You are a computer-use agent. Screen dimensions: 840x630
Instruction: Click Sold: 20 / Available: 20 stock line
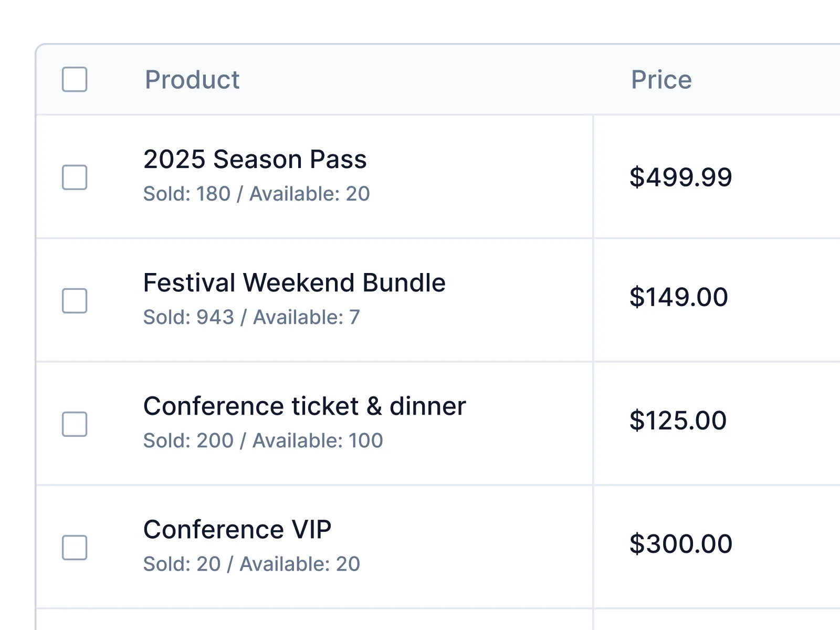pyautogui.click(x=251, y=564)
